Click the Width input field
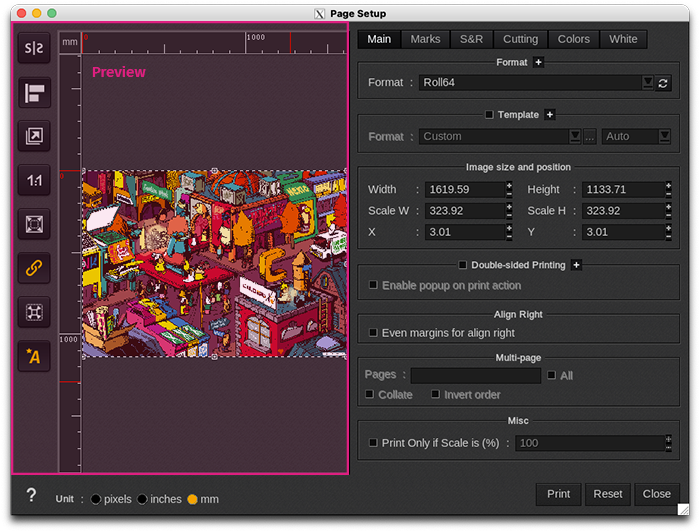The image size is (700, 531). click(465, 189)
